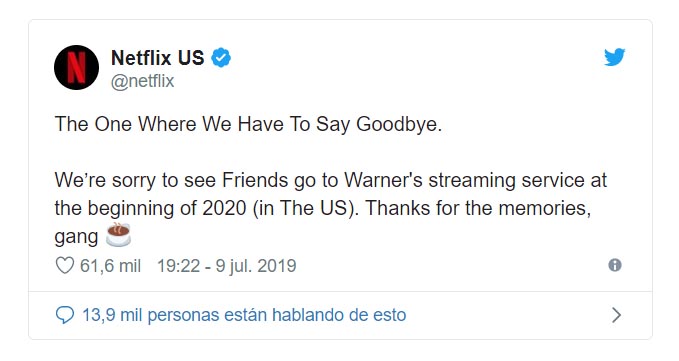Click 'Thanks for the memories' text
This screenshot has height=361, width=679.
pos(478,208)
